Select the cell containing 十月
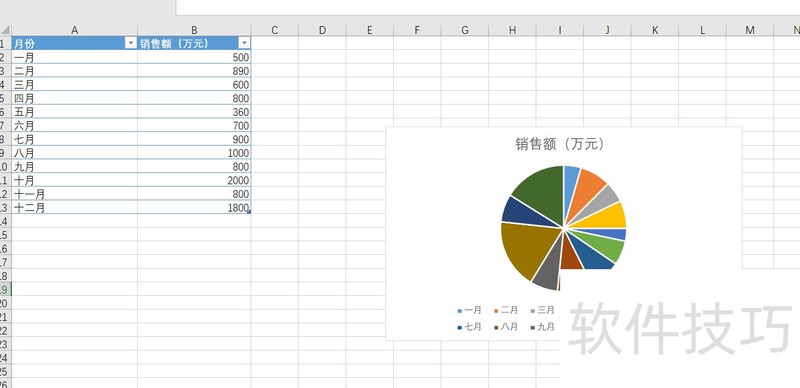The image size is (800, 388). (74, 180)
